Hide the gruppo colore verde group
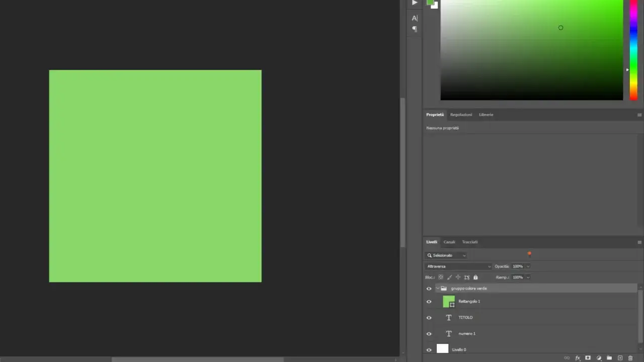The width and height of the screenshot is (644, 362). [x=429, y=289]
